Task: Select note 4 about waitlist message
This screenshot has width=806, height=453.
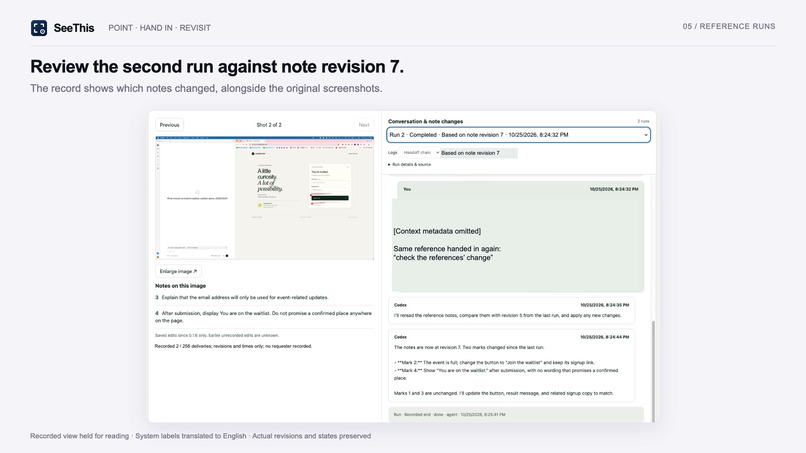Action: click(x=264, y=317)
